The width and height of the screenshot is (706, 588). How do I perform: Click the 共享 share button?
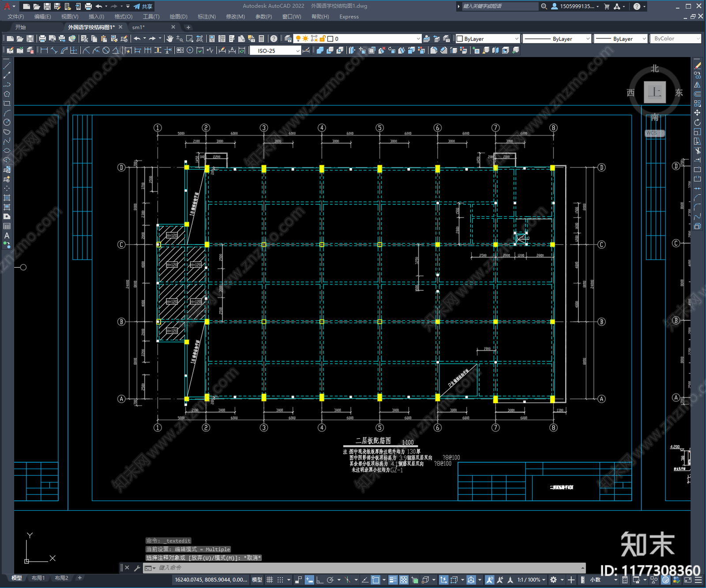tap(143, 6)
